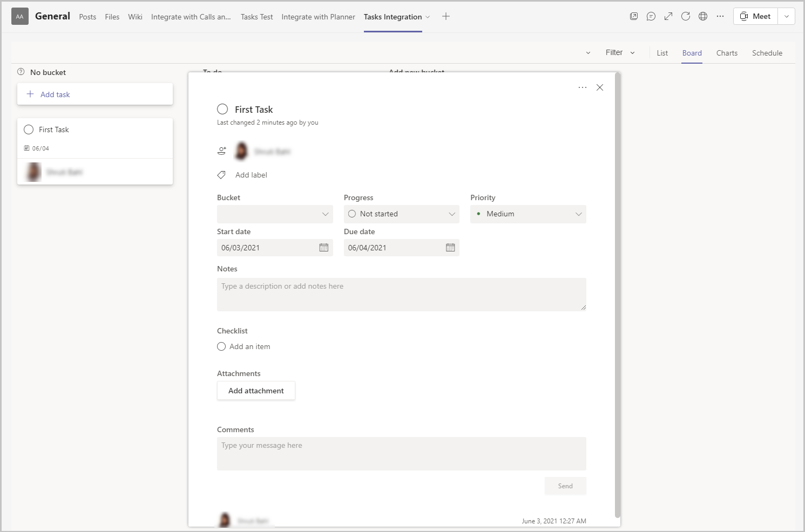Click the assignee avatar on the First Task card
The image size is (805, 532).
coord(33,172)
